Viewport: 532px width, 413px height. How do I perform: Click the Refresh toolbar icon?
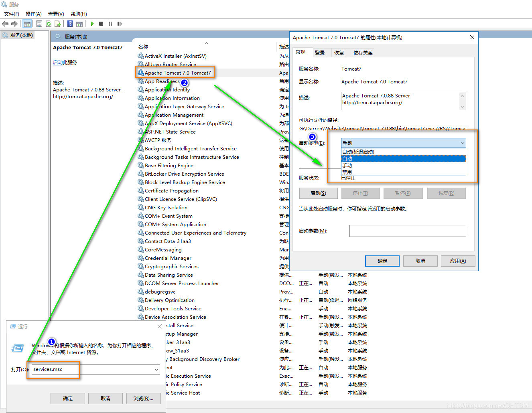coord(49,24)
